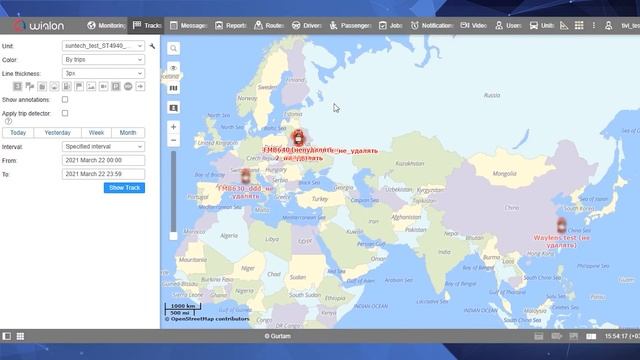The height and width of the screenshot is (360, 640).
Task: Click the white icon left of the clock
Action: [x=591, y=336]
